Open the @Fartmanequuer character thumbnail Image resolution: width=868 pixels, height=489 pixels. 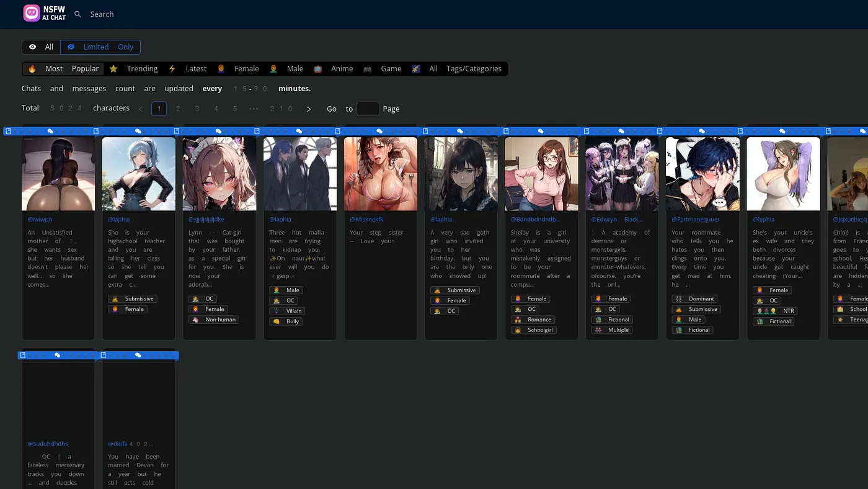(x=702, y=174)
